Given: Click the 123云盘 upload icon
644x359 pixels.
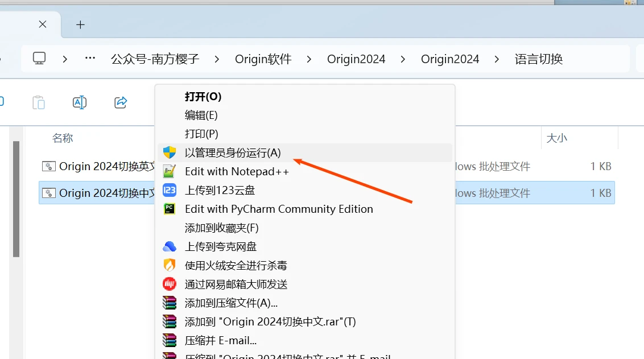Looking at the screenshot, I should pos(170,190).
